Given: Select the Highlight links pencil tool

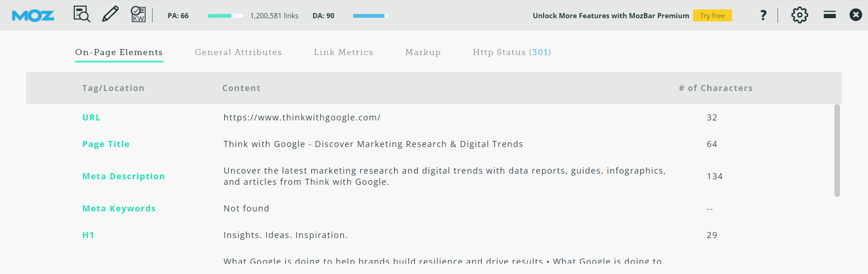Looking at the screenshot, I should click(x=110, y=14).
